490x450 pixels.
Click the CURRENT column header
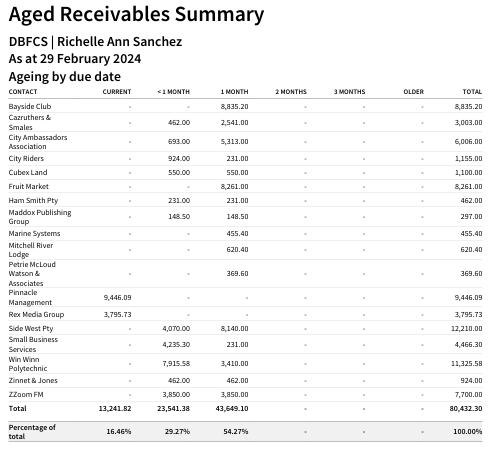coord(117,92)
